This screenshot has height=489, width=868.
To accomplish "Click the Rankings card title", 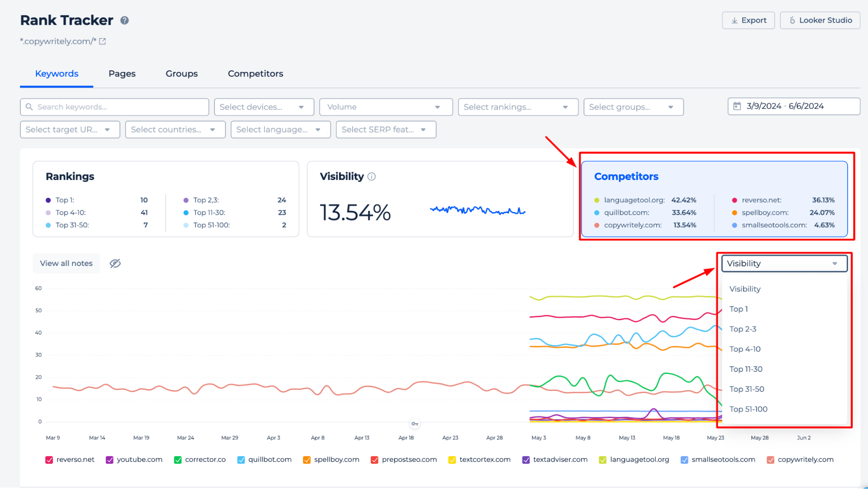I will (70, 177).
